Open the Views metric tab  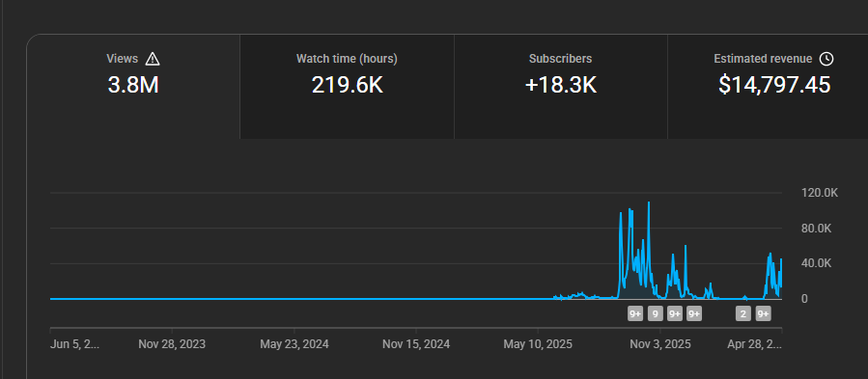(133, 87)
